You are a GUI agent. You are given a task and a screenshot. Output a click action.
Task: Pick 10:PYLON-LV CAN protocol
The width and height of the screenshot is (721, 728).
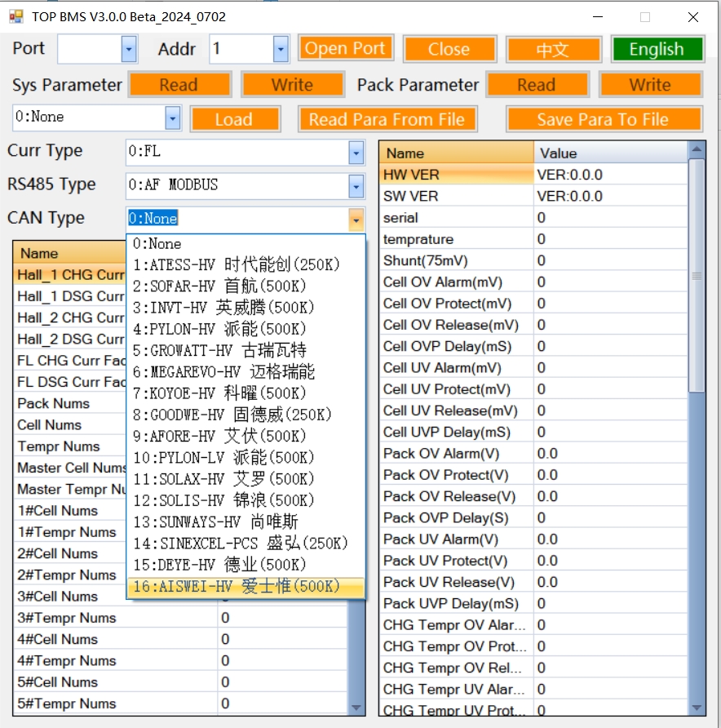pyautogui.click(x=245, y=458)
